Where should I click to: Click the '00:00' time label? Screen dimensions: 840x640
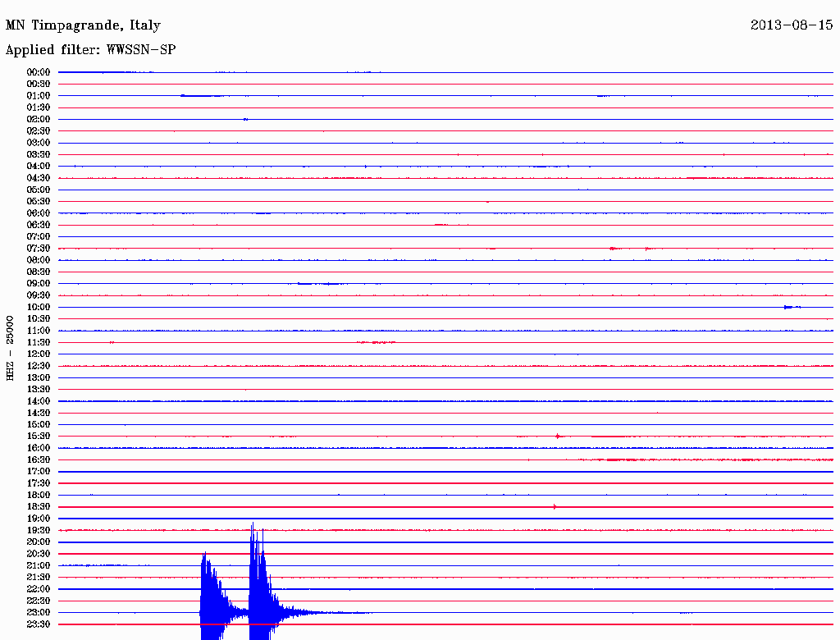[38, 72]
